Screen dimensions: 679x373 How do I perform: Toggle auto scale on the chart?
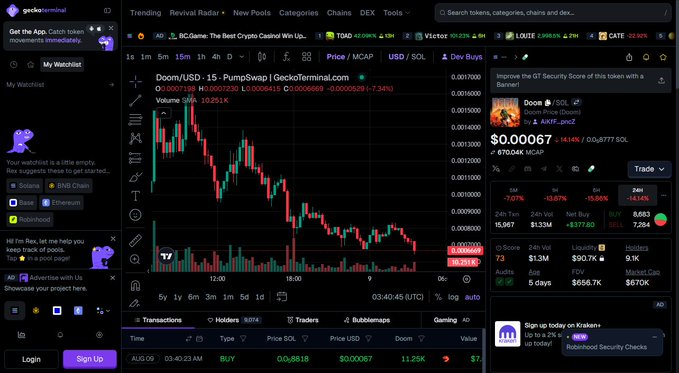(x=472, y=297)
